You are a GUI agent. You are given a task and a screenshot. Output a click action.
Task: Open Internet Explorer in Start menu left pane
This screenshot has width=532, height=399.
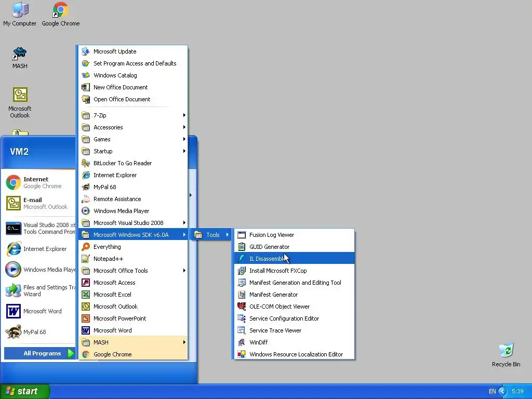pyautogui.click(x=39, y=249)
